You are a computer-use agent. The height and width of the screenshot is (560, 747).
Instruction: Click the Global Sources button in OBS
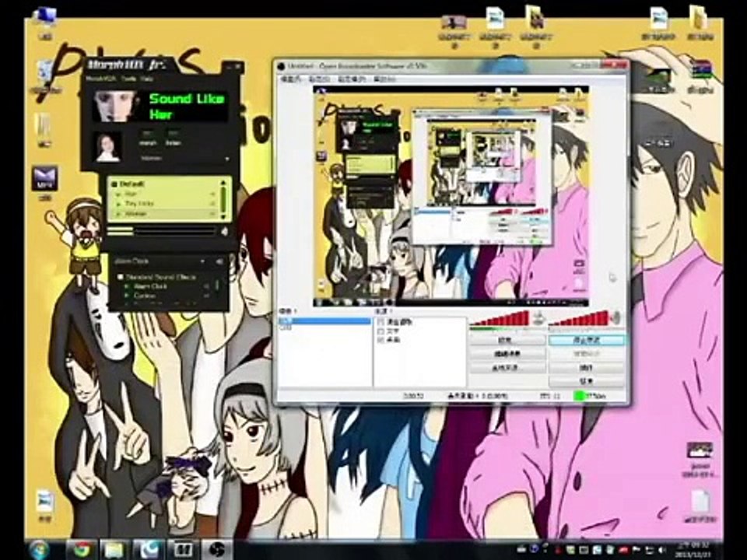click(x=507, y=368)
